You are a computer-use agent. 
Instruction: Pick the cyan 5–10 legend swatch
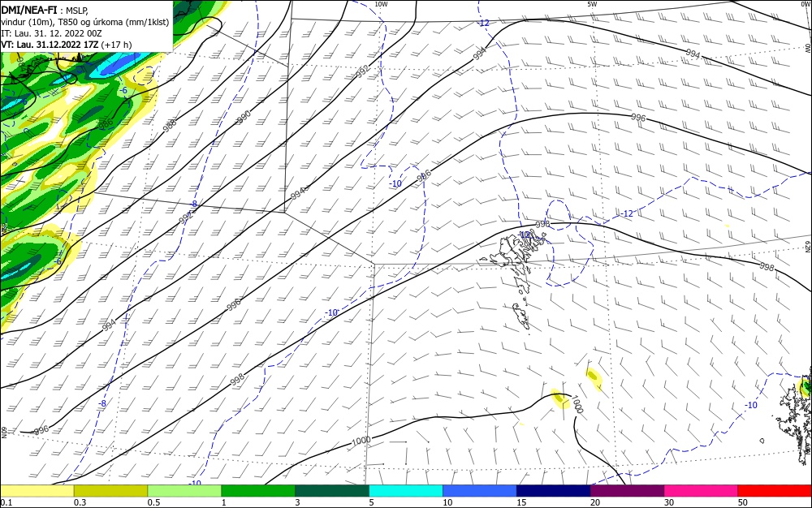[x=406, y=491]
